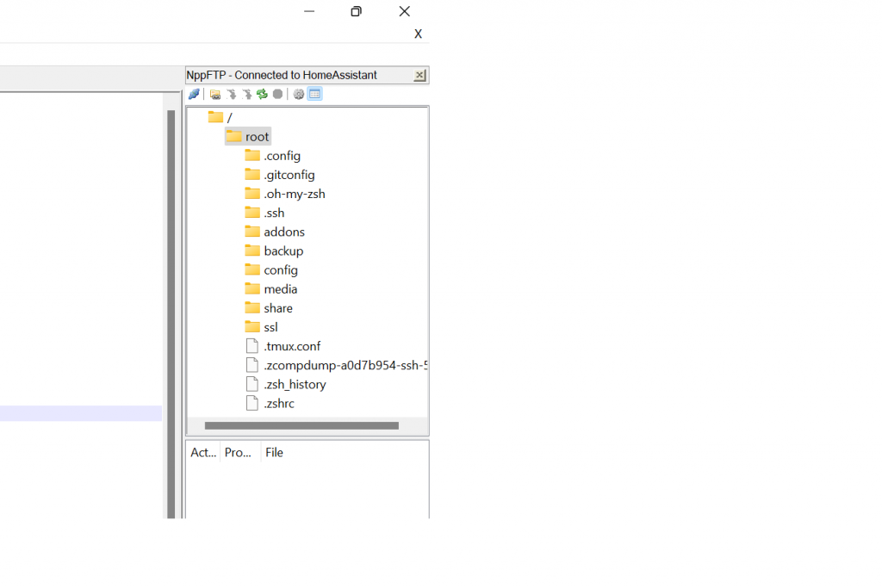The width and height of the screenshot is (882, 588).
Task: Select the .zcompdump-a0d7b954-ssh file
Action: [x=337, y=366]
